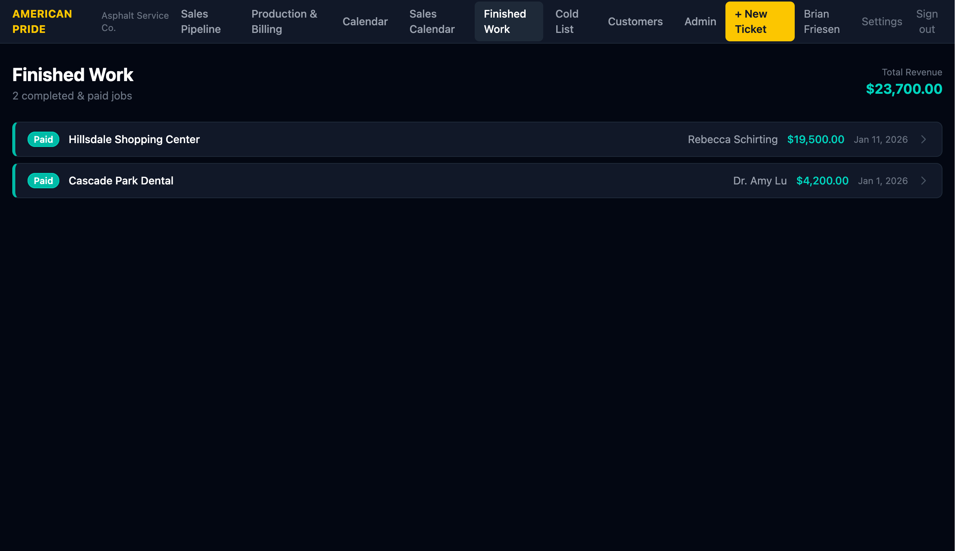Open Brian Friesen profile
This screenshot has height=551, width=980.
(822, 21)
